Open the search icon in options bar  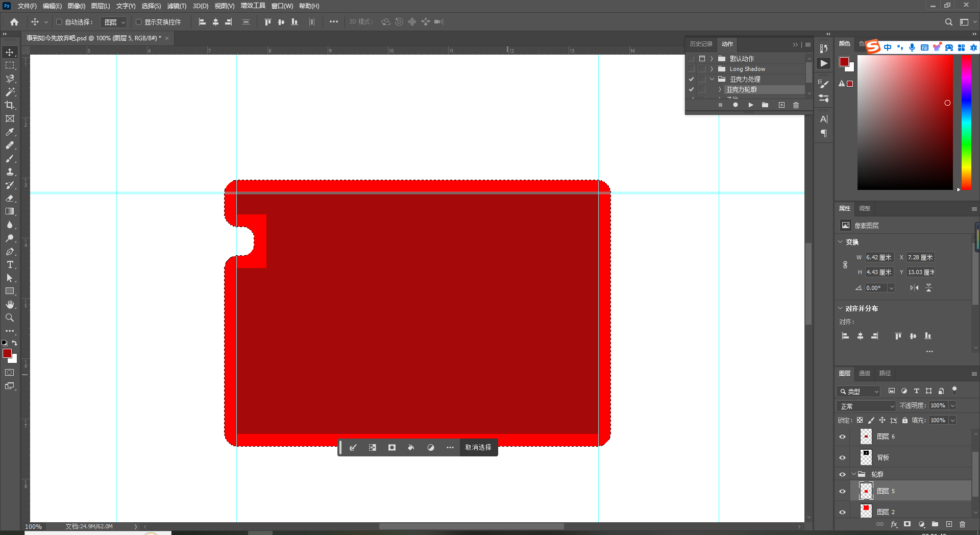pos(948,22)
